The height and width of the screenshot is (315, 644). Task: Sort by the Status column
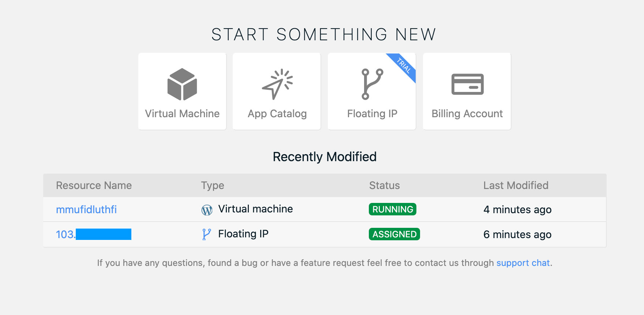384,185
